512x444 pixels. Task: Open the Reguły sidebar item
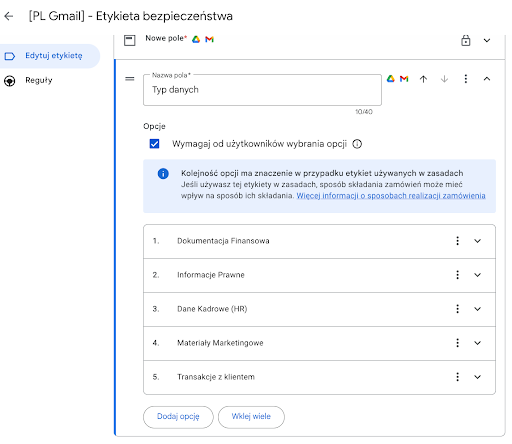click(x=39, y=80)
